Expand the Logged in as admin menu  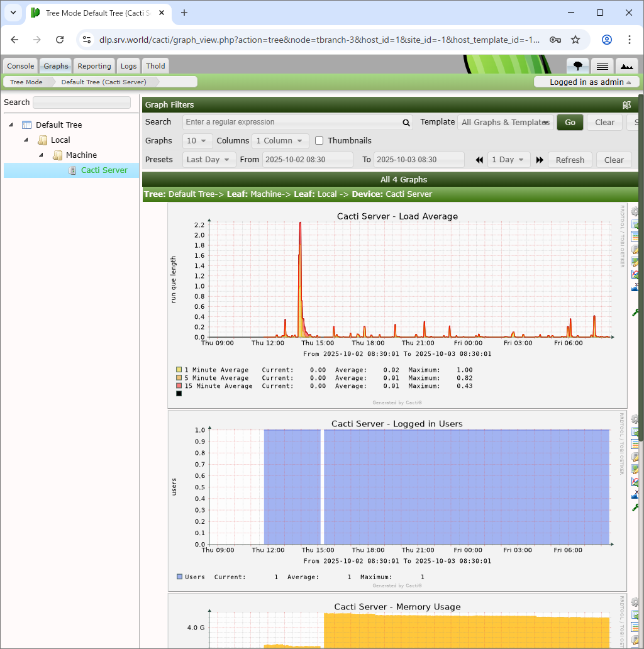[586, 82]
